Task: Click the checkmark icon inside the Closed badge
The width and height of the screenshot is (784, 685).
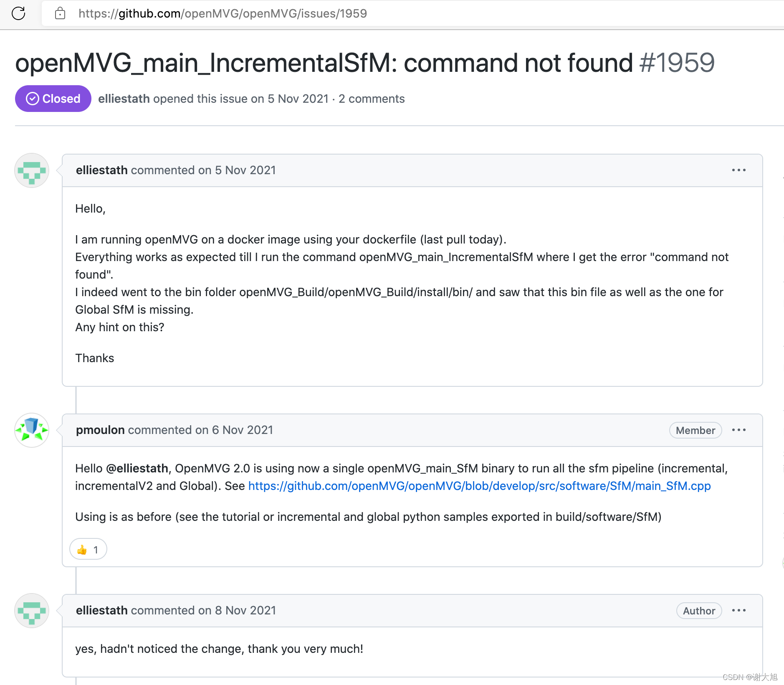Action: pyautogui.click(x=32, y=99)
